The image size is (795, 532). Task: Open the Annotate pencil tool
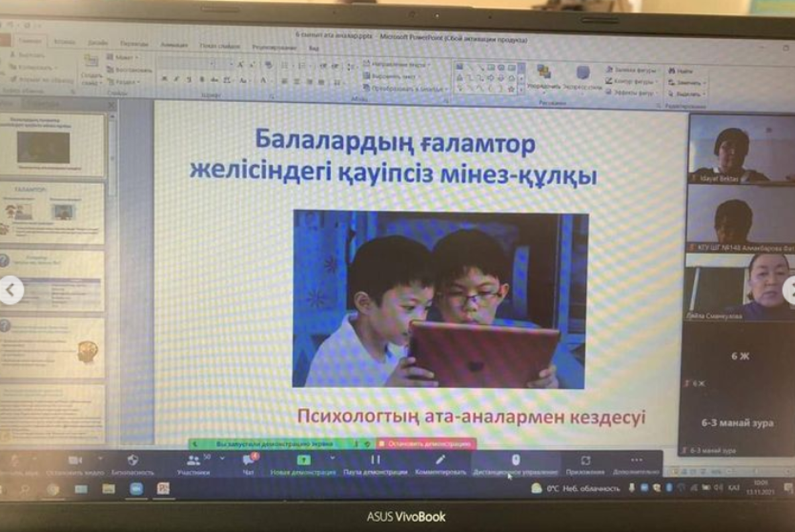pos(441,461)
